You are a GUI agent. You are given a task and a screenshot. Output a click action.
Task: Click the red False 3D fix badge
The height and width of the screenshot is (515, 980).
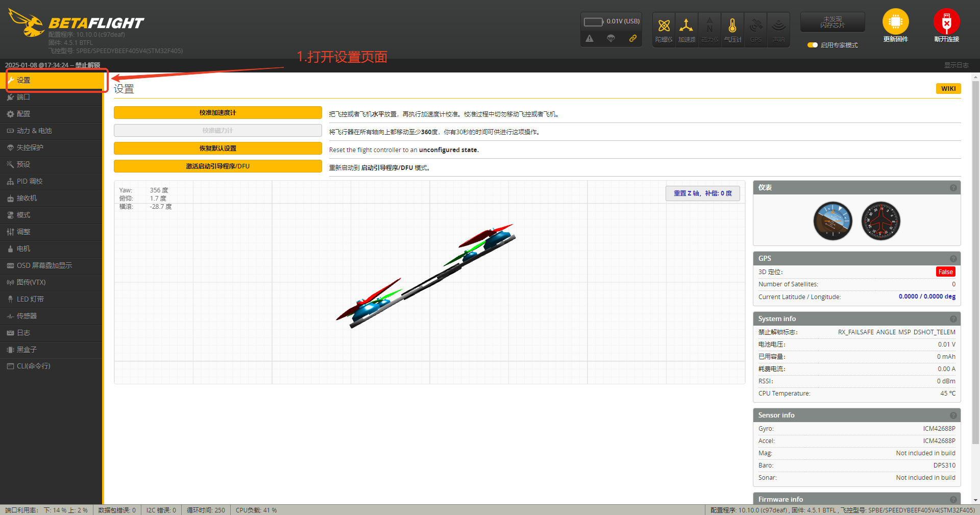[x=945, y=272]
